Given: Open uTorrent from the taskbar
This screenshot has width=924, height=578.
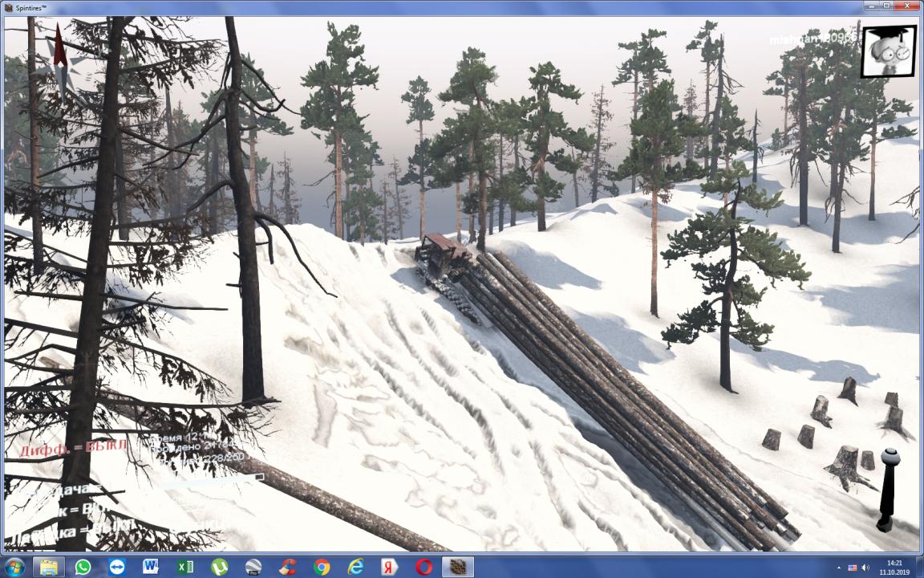Looking at the screenshot, I should tap(219, 567).
